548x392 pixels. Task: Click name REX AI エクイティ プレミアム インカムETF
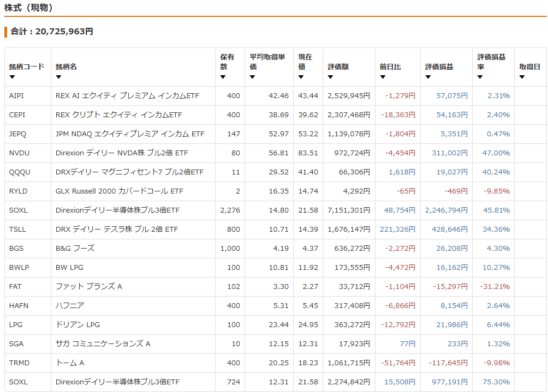coord(127,95)
